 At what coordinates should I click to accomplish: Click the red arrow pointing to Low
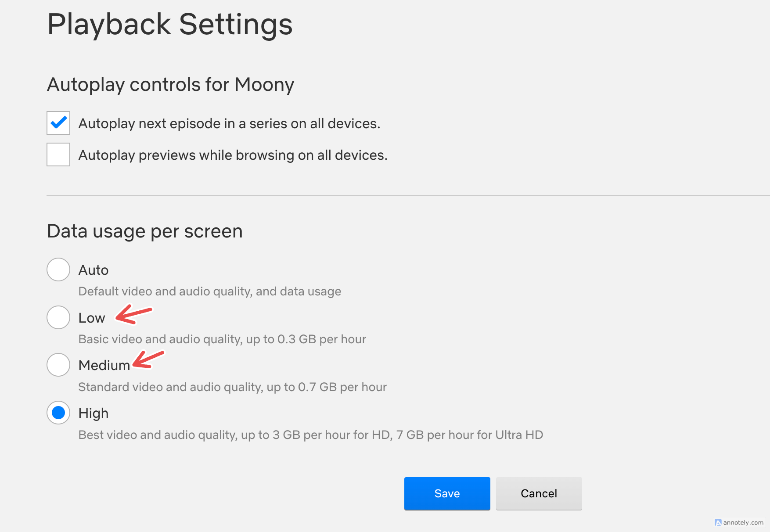point(133,314)
